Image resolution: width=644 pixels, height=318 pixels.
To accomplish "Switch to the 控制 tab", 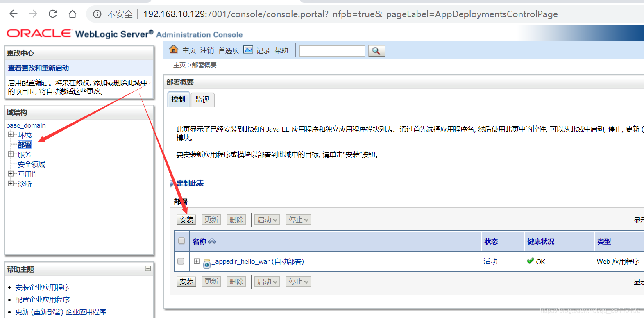I will [x=178, y=100].
